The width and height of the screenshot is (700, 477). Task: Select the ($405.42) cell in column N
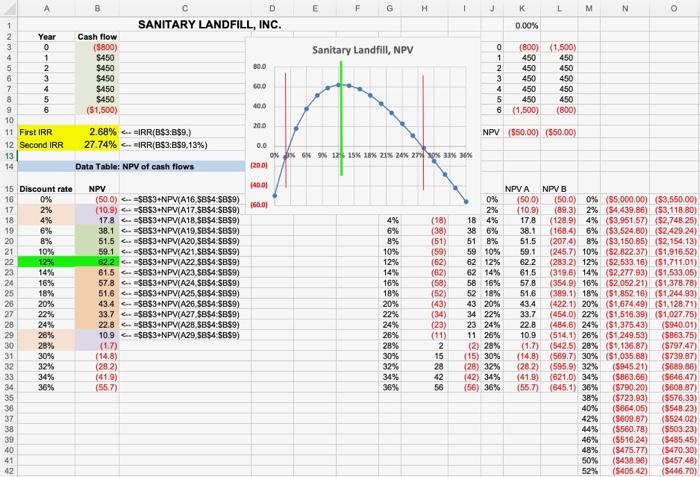[x=625, y=471]
